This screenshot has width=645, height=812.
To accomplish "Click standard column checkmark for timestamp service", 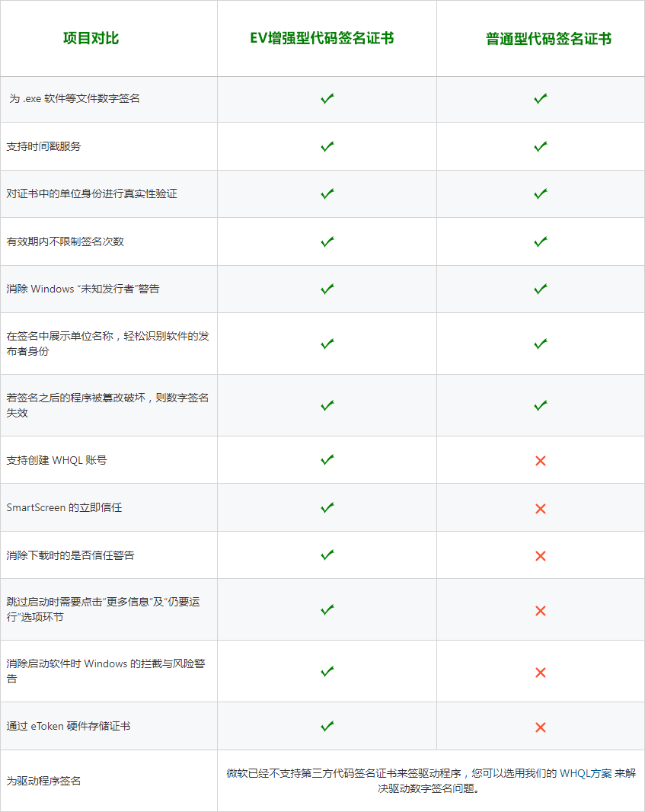I will (x=541, y=146).
